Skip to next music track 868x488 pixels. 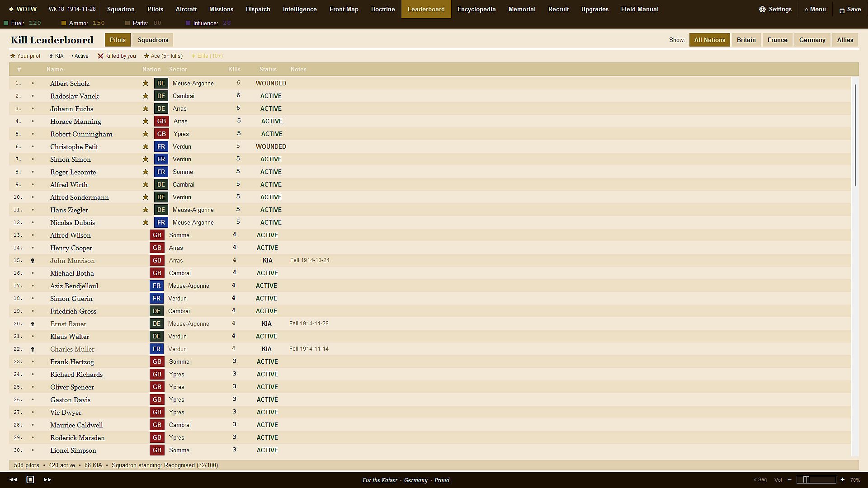point(47,479)
